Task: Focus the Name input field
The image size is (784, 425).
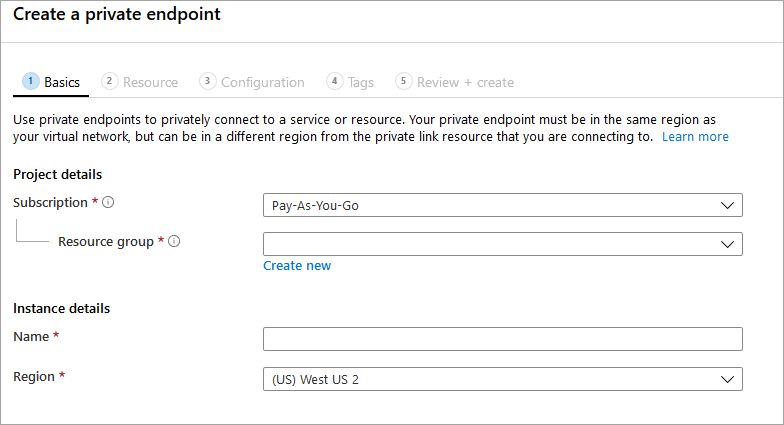Action: pyautogui.click(x=502, y=339)
